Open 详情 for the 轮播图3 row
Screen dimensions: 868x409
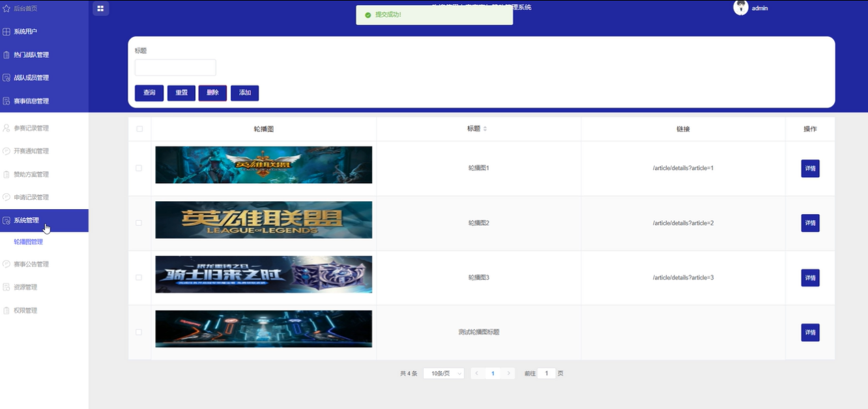[810, 277]
